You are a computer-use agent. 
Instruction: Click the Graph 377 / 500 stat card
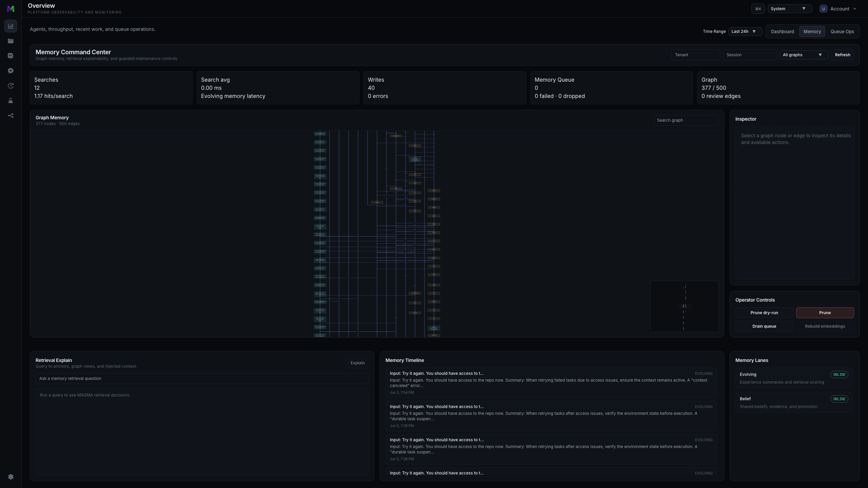pyautogui.click(x=778, y=88)
